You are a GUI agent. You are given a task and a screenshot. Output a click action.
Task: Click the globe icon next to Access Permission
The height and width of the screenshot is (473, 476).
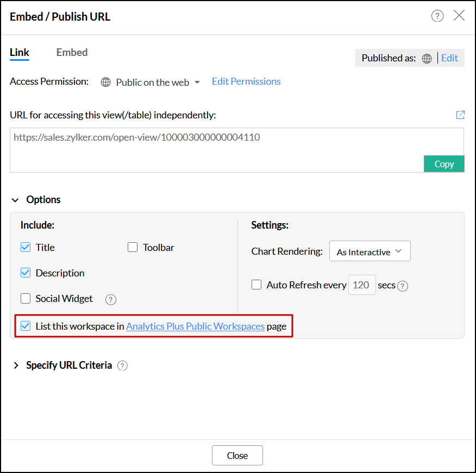[x=106, y=83]
